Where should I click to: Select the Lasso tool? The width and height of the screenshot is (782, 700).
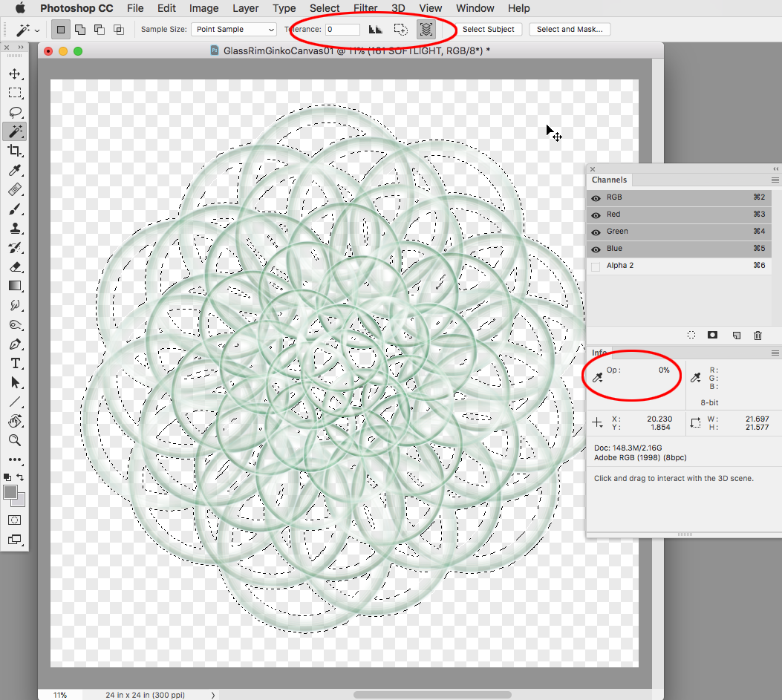[16, 112]
